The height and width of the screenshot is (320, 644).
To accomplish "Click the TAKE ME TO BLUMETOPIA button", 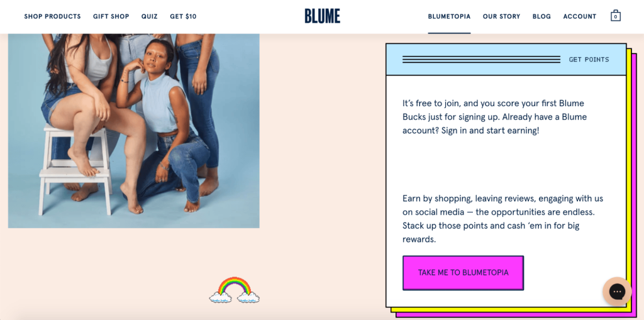I will coord(464,273).
